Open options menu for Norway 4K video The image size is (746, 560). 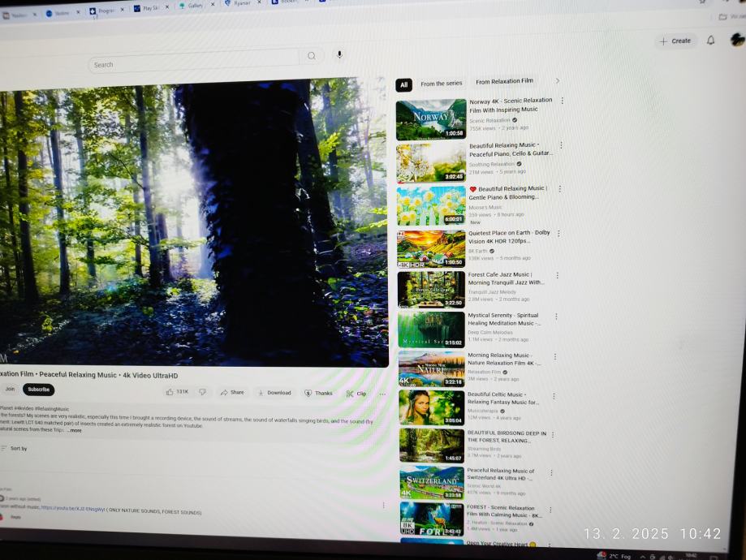point(562,101)
